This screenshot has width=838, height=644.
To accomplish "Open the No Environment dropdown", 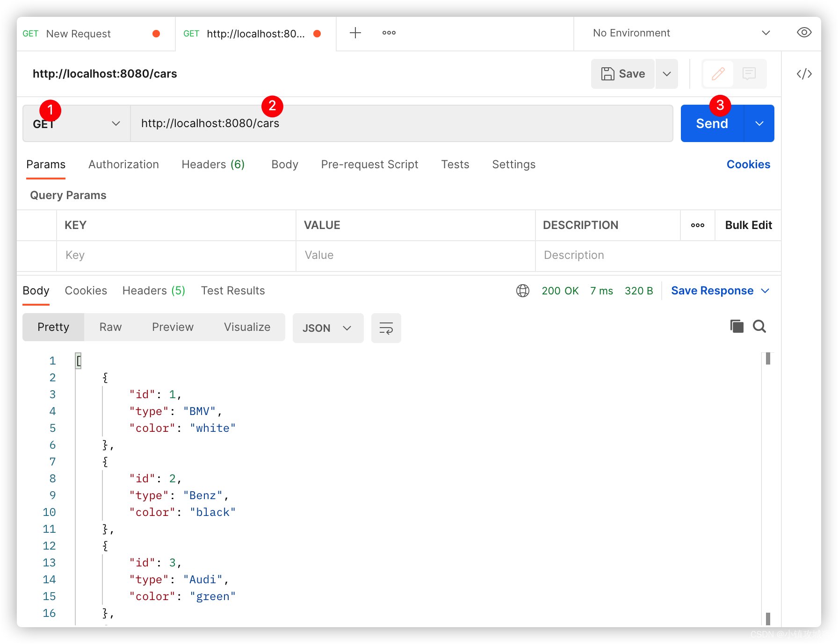I will pos(681,33).
